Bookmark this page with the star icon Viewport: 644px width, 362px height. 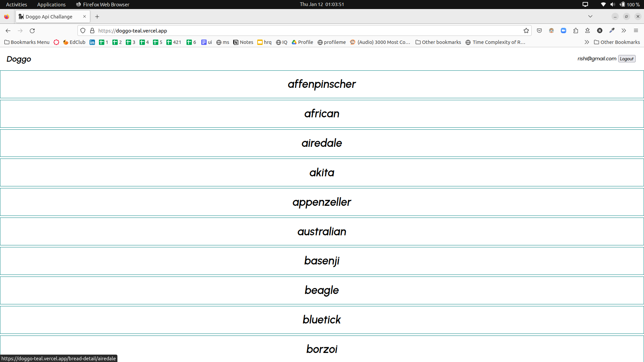point(526,31)
